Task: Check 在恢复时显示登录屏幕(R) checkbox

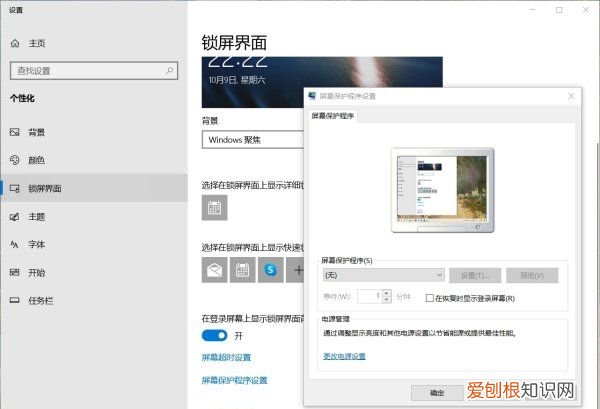Action: pyautogui.click(x=430, y=298)
